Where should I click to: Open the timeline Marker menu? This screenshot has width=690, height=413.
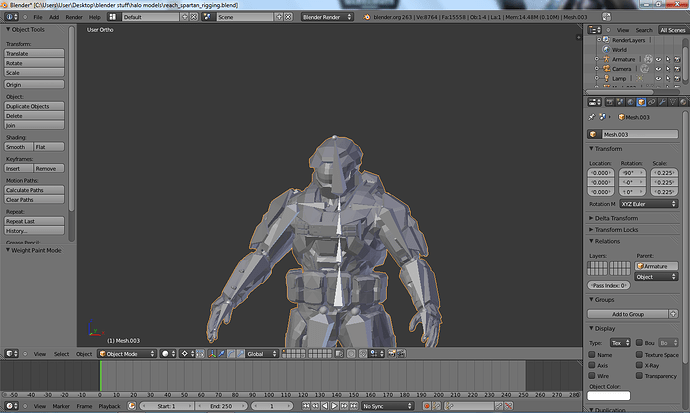point(61,406)
